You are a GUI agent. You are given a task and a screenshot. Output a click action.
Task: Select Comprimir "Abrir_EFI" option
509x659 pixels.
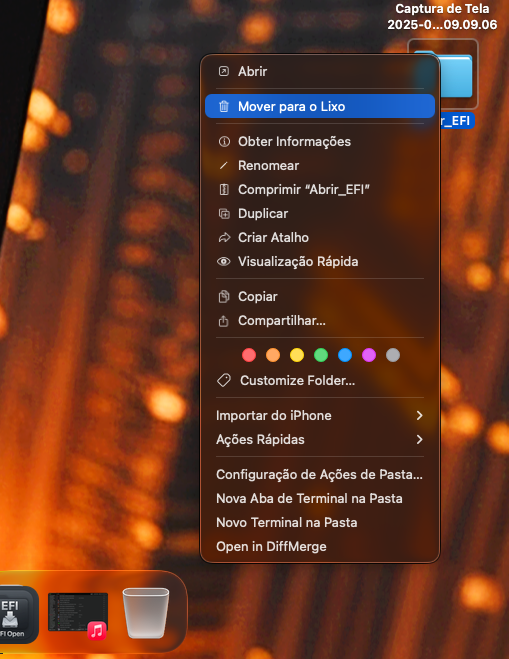coord(319,190)
